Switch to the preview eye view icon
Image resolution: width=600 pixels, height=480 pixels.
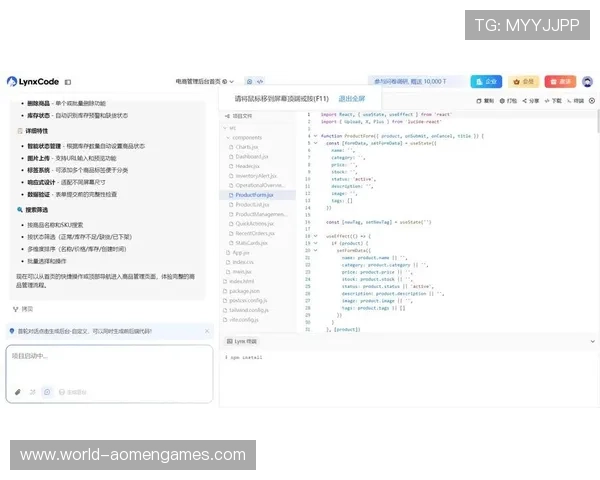[x=249, y=82]
